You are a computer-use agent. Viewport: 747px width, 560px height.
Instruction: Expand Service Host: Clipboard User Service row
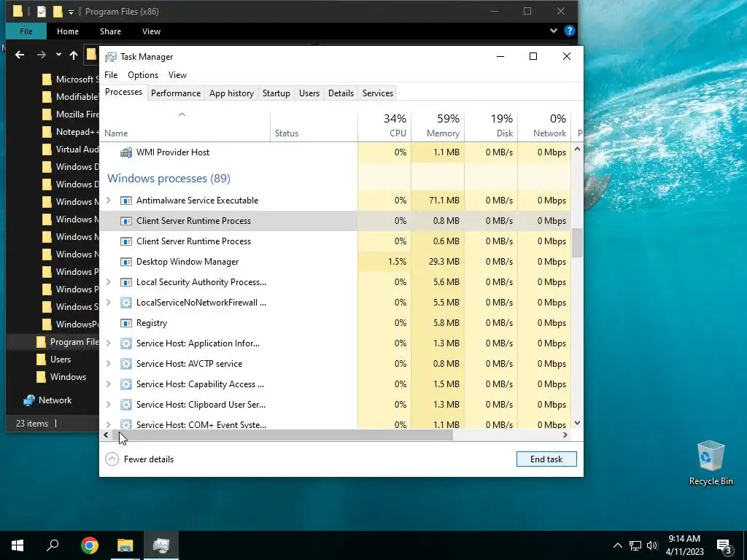point(109,405)
